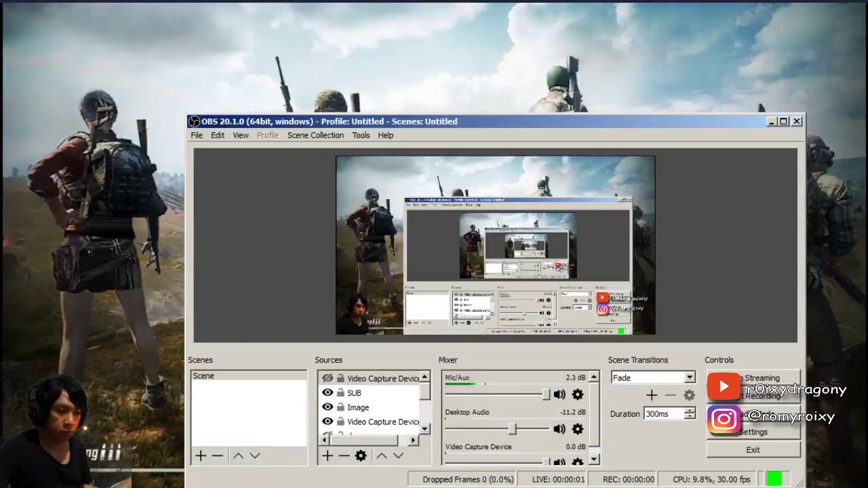Click 'Dropped Frames 0 (0.0%)' status text
This screenshot has width=868, height=488.
[468, 479]
